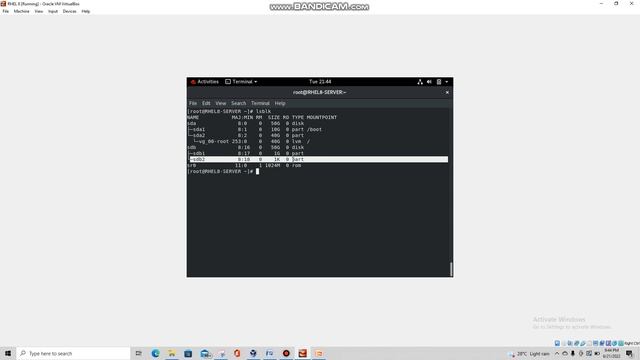Open the Terminal menu in the terminal menubar
The image size is (640, 360).
point(260,103)
